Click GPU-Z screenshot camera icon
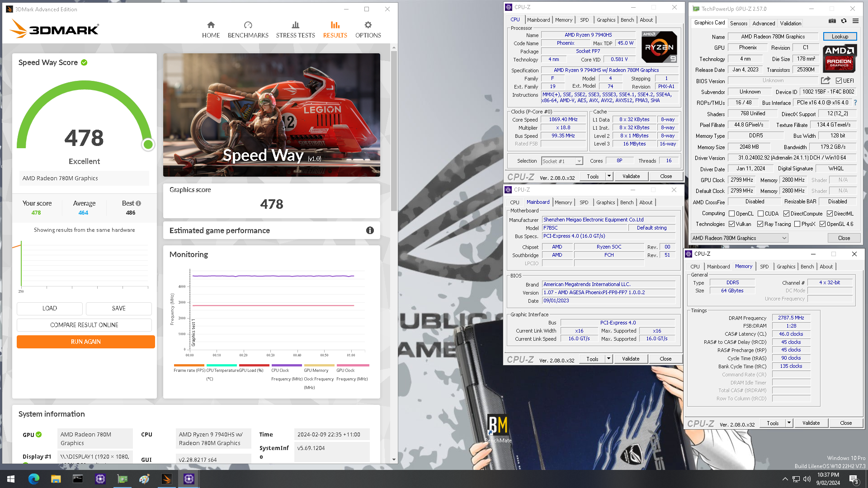This screenshot has height=488, width=868. point(832,21)
